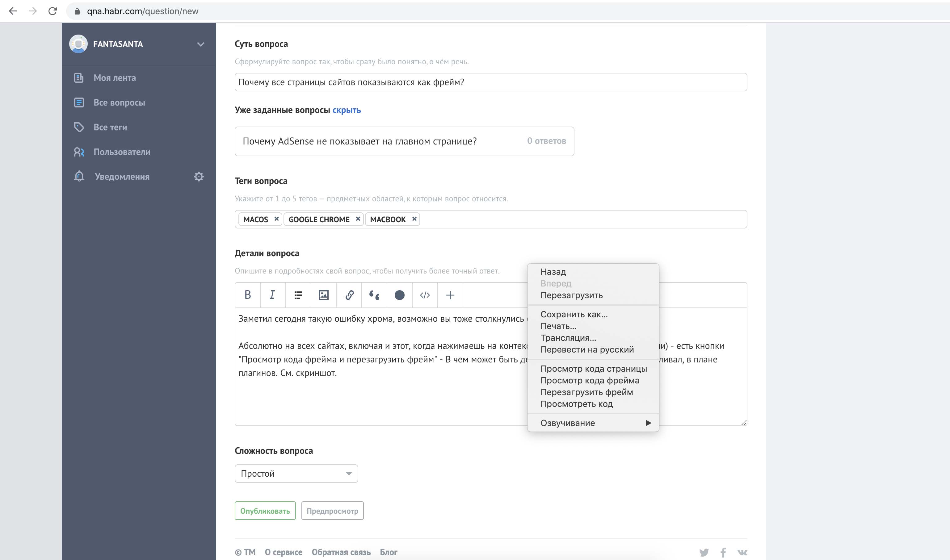Image resolution: width=950 pixels, height=560 pixels.
Task: Open notification settings gear icon
Action: pyautogui.click(x=199, y=177)
